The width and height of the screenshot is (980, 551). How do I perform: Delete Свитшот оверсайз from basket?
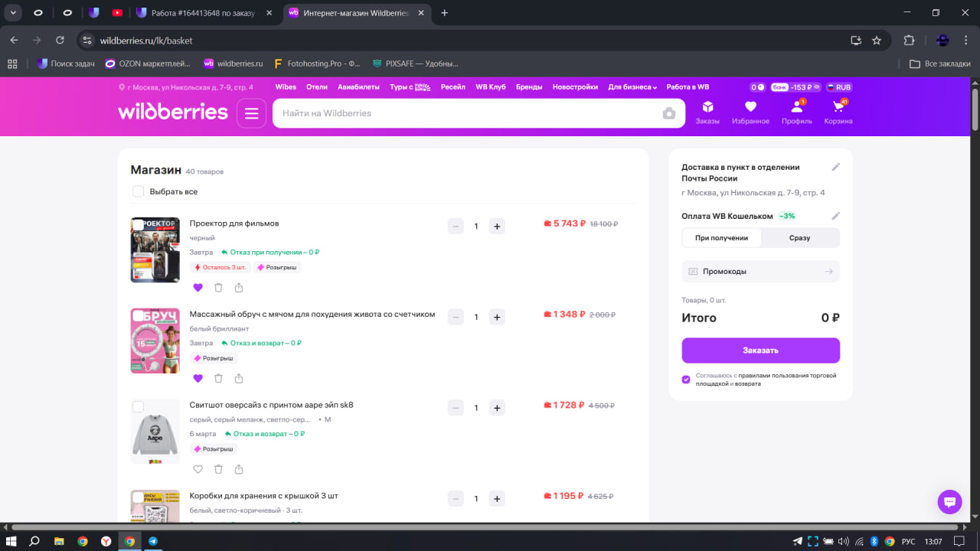(x=218, y=469)
